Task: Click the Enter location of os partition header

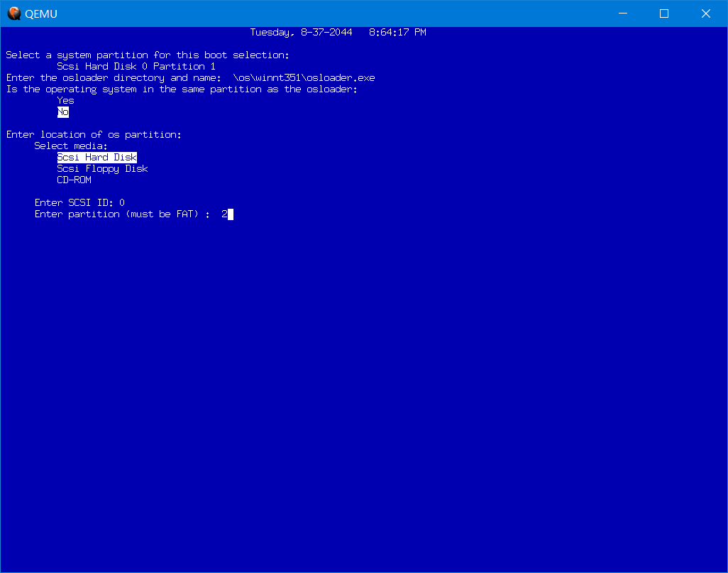Action: (x=92, y=134)
